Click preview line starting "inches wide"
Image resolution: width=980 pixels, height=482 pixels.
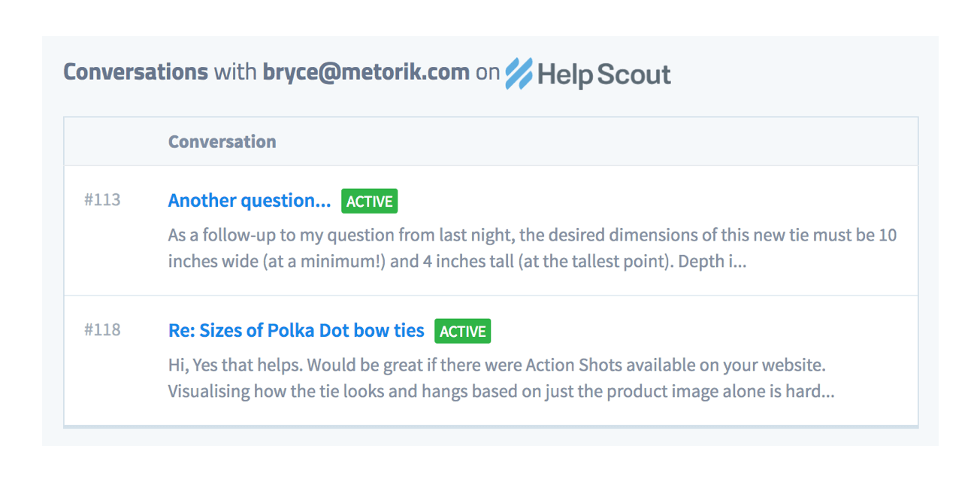pos(457,262)
